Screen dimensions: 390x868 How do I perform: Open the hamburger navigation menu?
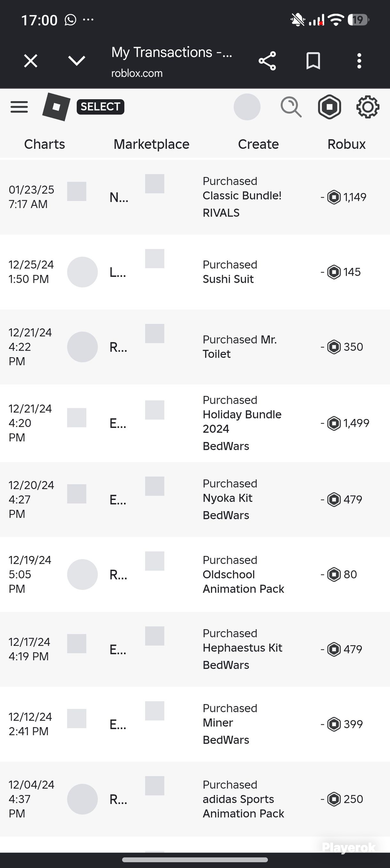click(19, 107)
